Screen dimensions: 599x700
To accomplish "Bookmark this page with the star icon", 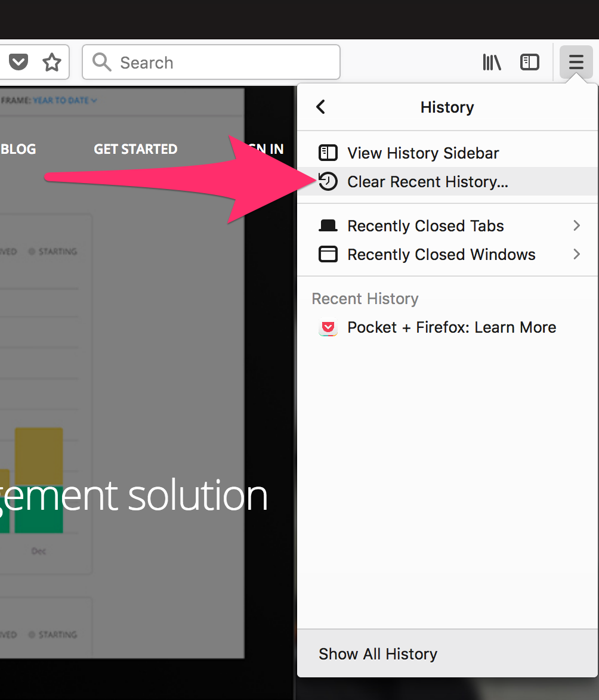I will point(52,62).
